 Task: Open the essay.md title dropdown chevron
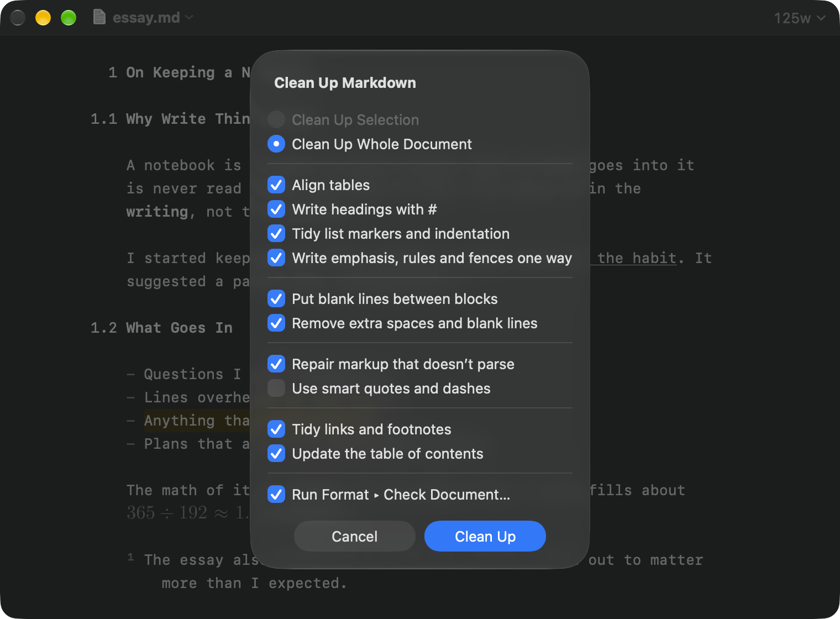pyautogui.click(x=190, y=18)
